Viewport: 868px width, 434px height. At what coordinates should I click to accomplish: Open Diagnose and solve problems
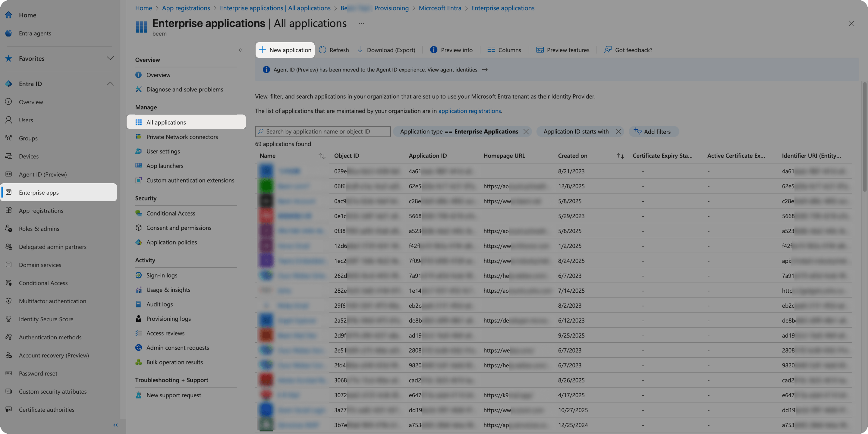click(185, 89)
